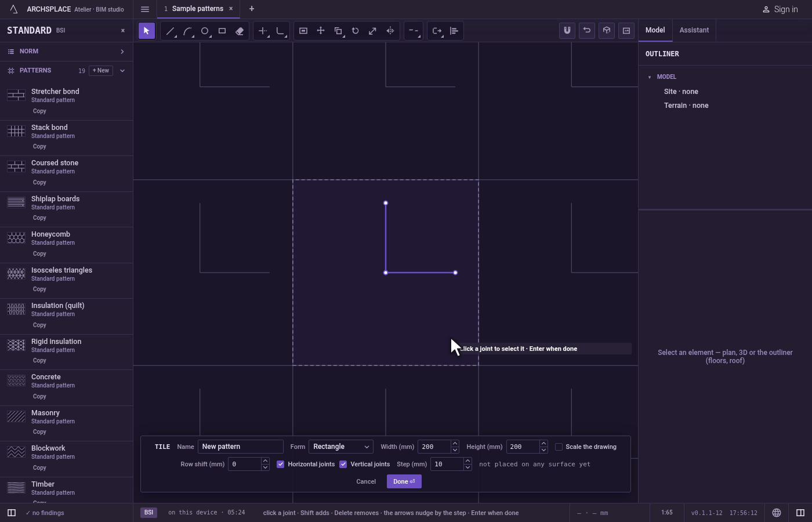
Task: Select the Circle tool
Action: pyautogui.click(x=205, y=31)
